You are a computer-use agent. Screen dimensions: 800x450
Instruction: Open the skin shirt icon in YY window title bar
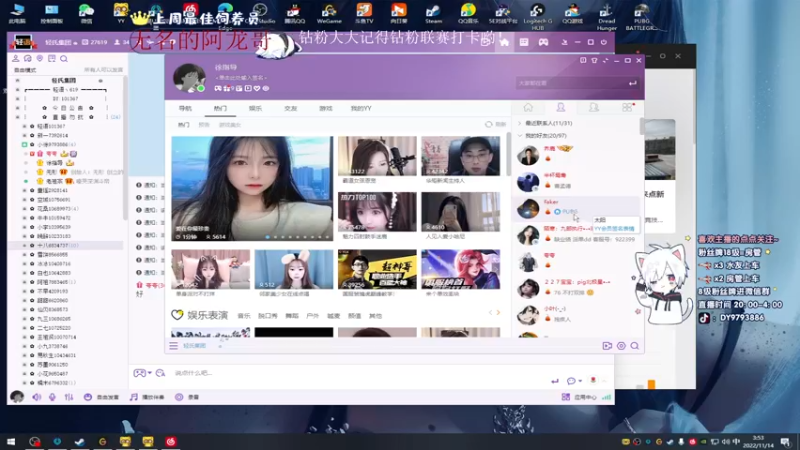594,60
